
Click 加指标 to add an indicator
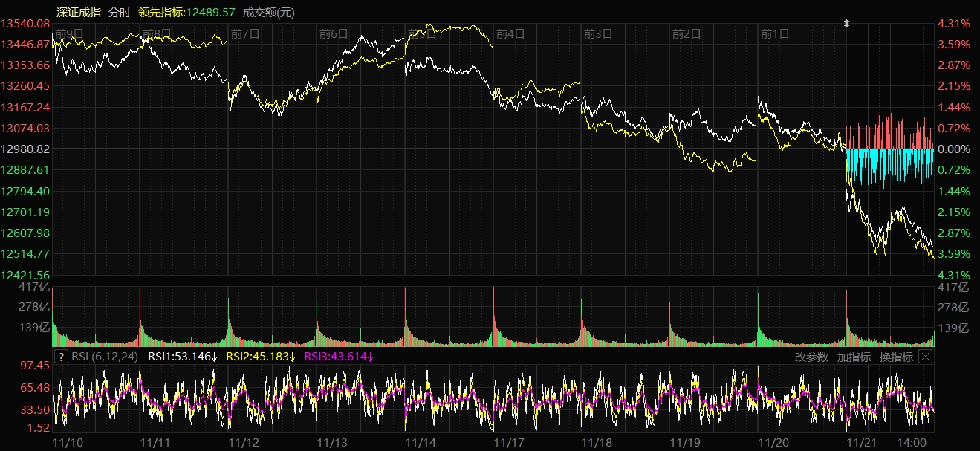point(854,357)
